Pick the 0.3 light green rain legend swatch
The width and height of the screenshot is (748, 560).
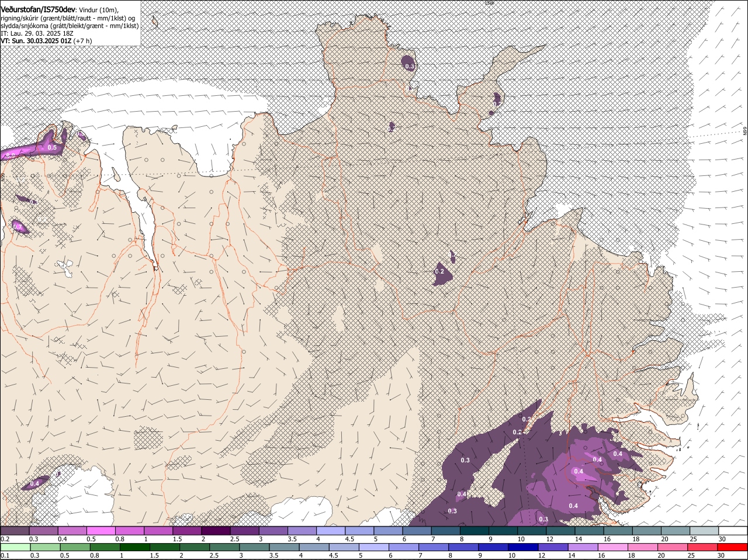(45, 547)
